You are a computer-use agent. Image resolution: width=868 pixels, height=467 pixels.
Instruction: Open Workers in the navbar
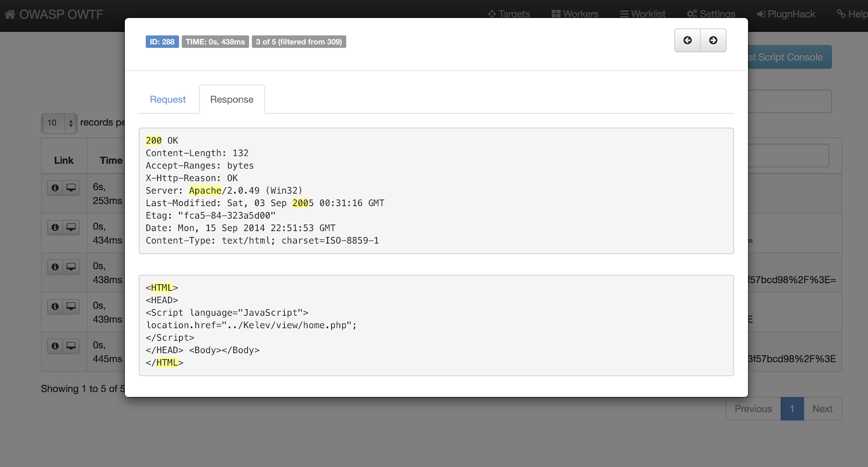click(x=575, y=14)
